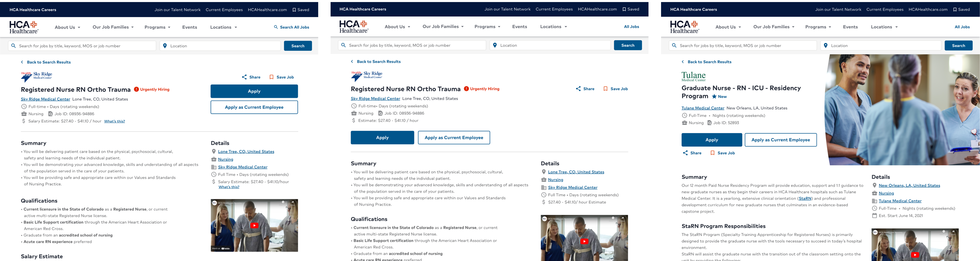Click Back to Search Results in the middle mockup
The height and width of the screenshot is (261, 980).
378,62
